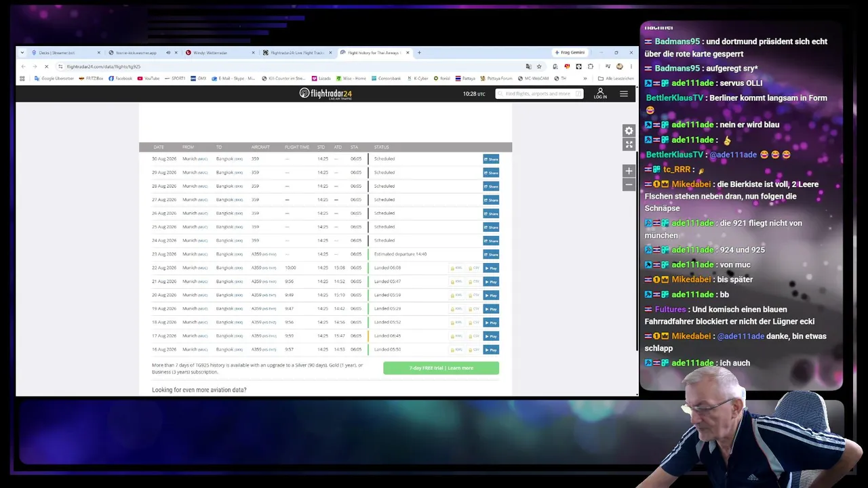Open the LOG IN account icon
Viewport: 868px width, 488px height.
click(x=600, y=94)
